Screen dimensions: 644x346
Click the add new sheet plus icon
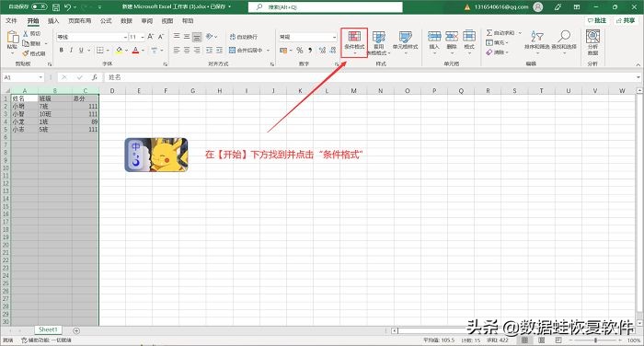[76, 330]
